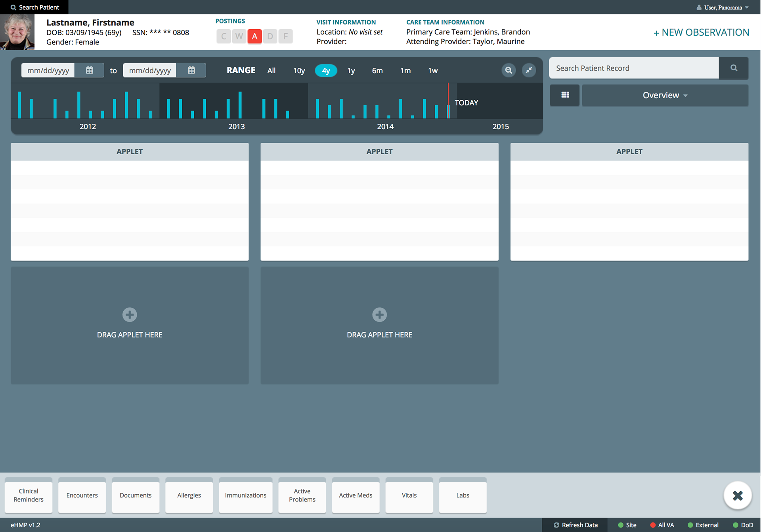Close the applet tray with X button
Image resolution: width=761 pixels, height=532 pixels.
tap(737, 496)
